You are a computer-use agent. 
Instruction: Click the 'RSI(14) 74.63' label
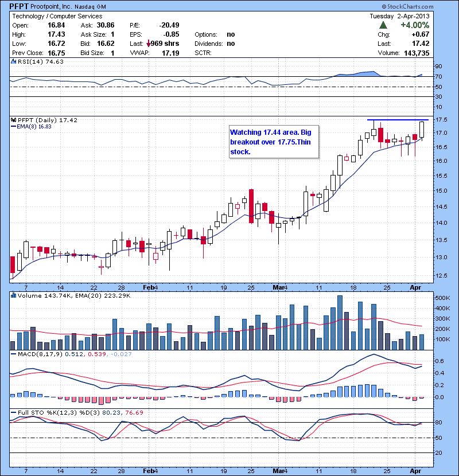point(41,61)
